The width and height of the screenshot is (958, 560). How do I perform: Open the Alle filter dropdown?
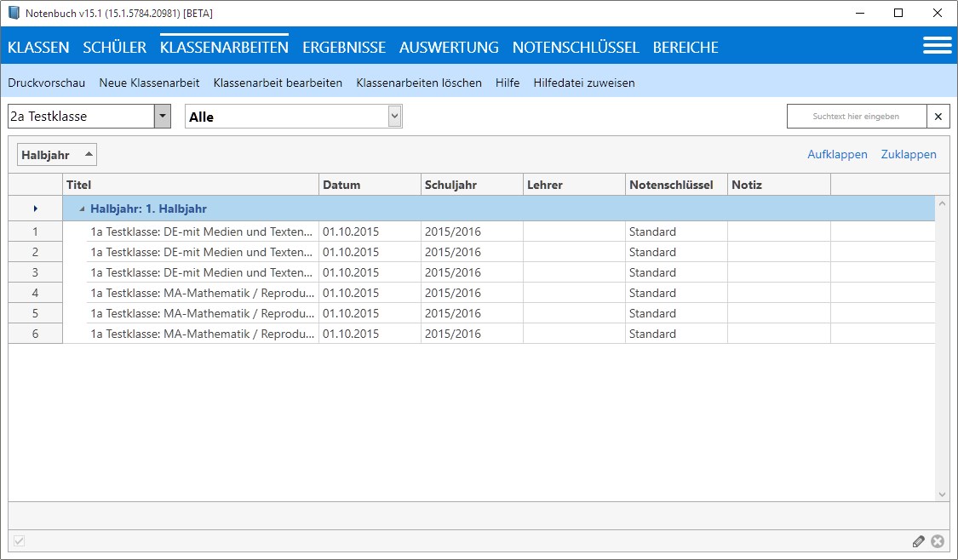[x=393, y=117]
